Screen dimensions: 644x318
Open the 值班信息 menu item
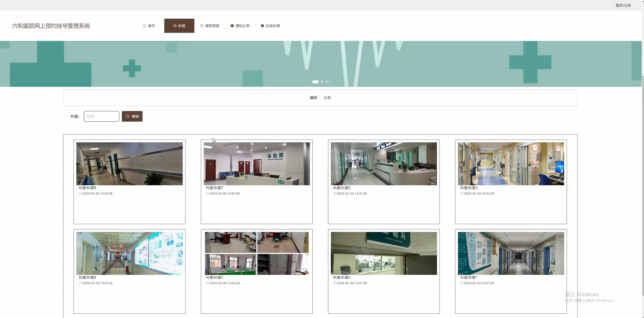click(210, 26)
